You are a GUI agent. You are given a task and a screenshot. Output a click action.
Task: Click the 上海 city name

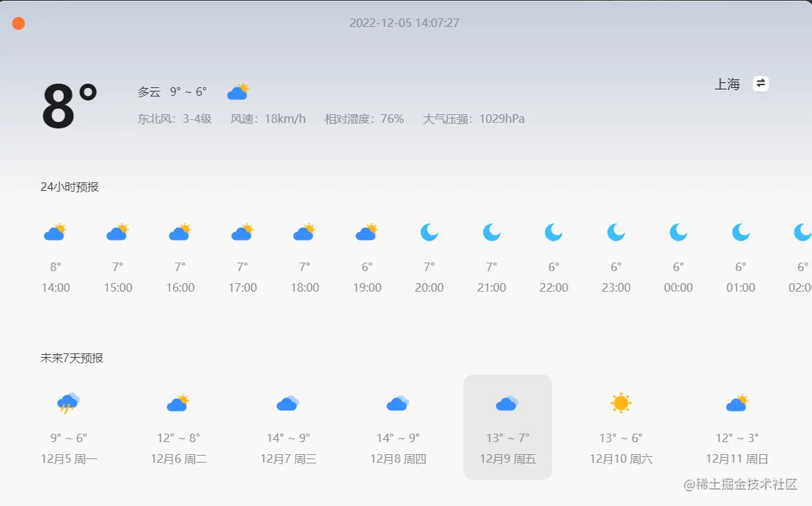tap(727, 84)
